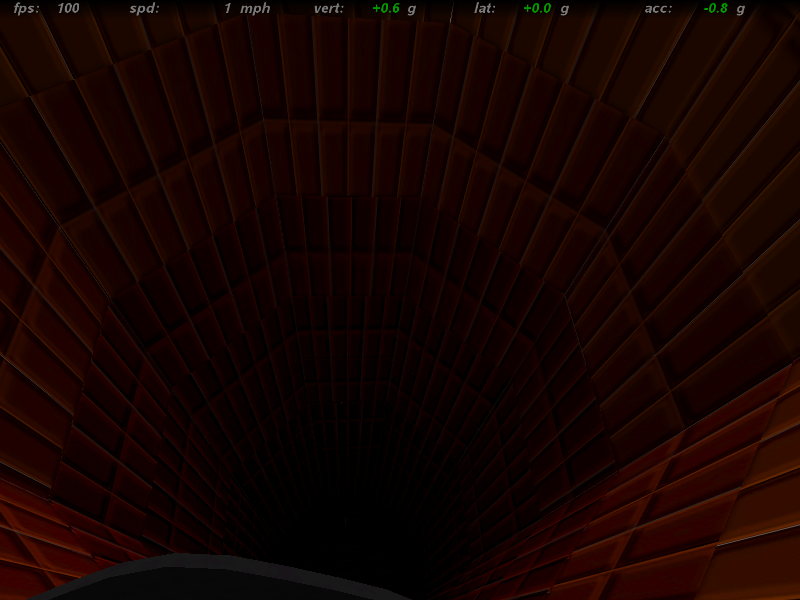This screenshot has height=600, width=800.
Task: Click the "lat:" lateral g-force label
Action: [x=485, y=8]
